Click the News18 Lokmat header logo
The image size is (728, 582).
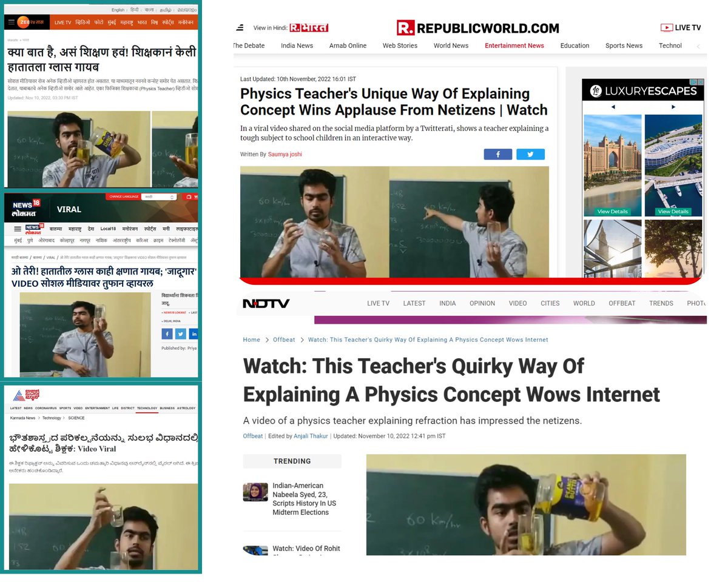coord(26,209)
